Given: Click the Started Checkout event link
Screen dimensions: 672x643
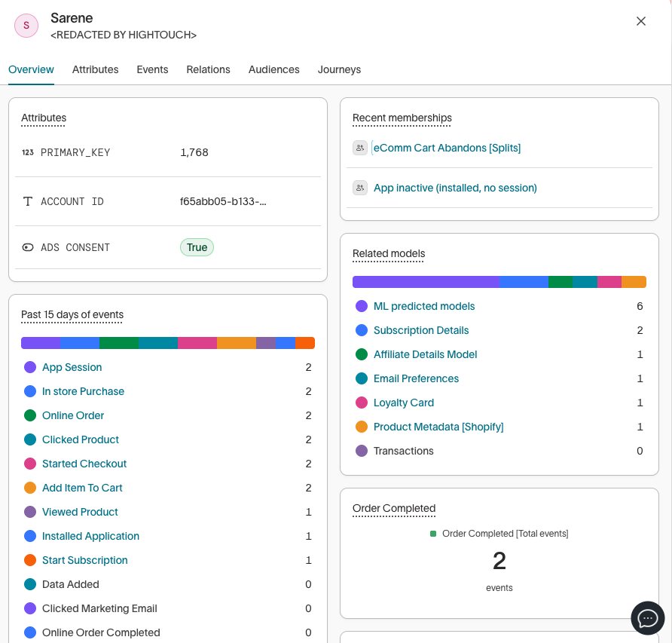Looking at the screenshot, I should [x=84, y=464].
